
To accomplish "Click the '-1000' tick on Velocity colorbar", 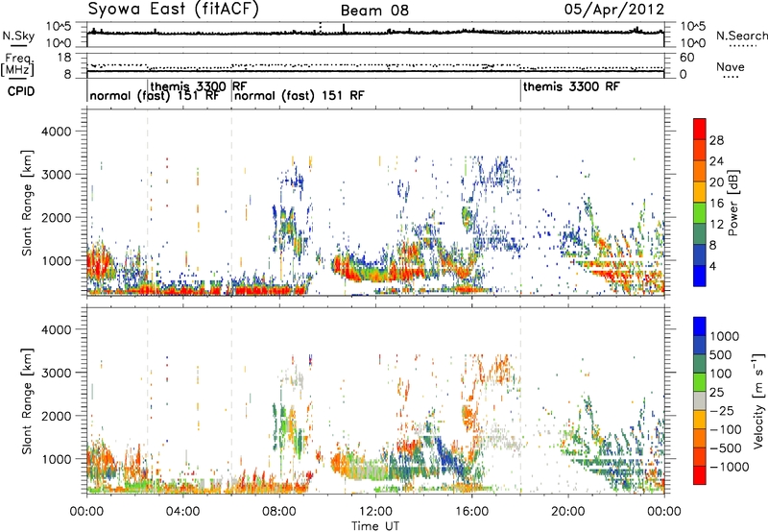I will [729, 467].
